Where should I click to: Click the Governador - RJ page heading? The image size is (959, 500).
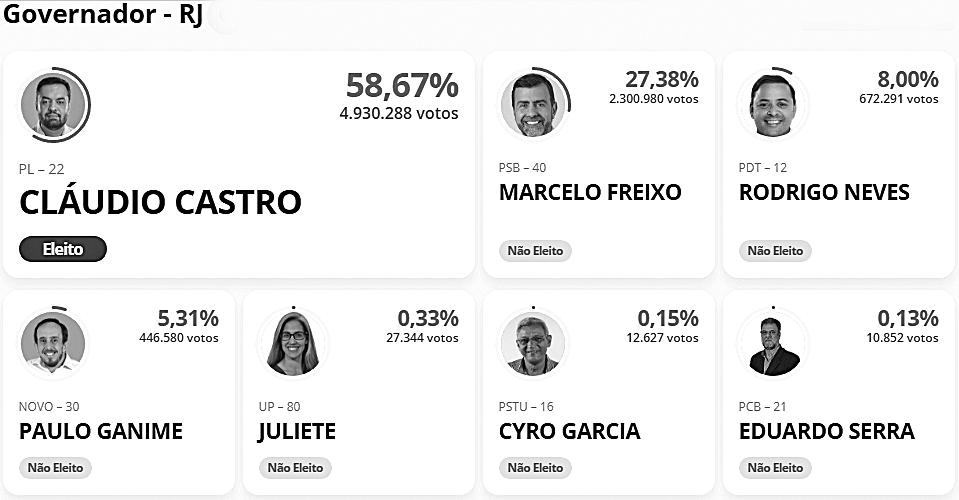click(x=103, y=15)
